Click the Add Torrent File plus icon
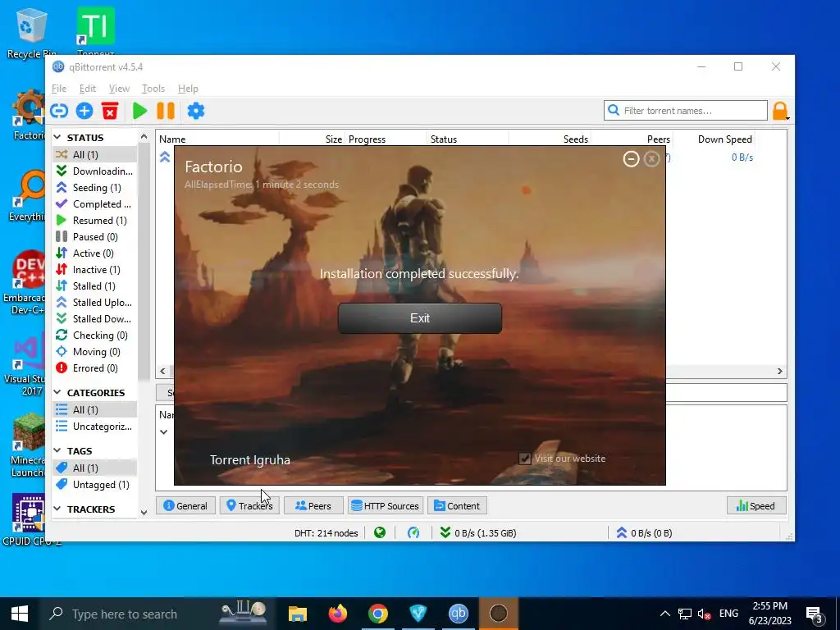The image size is (840, 630). [84, 111]
